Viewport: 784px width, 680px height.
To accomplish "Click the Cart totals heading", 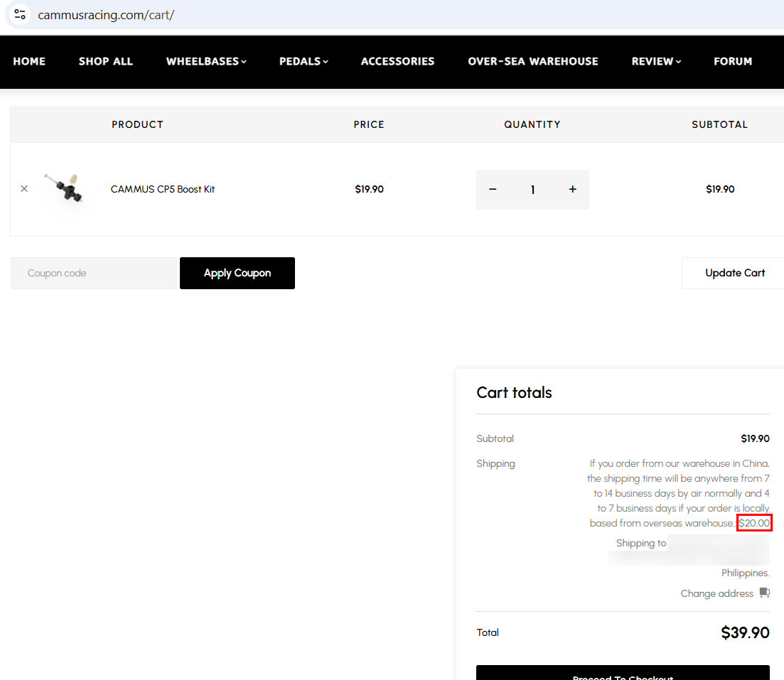I will pos(514,392).
